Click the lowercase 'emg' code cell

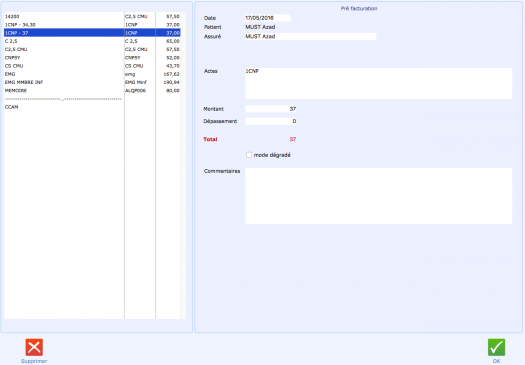pyautogui.click(x=140, y=74)
